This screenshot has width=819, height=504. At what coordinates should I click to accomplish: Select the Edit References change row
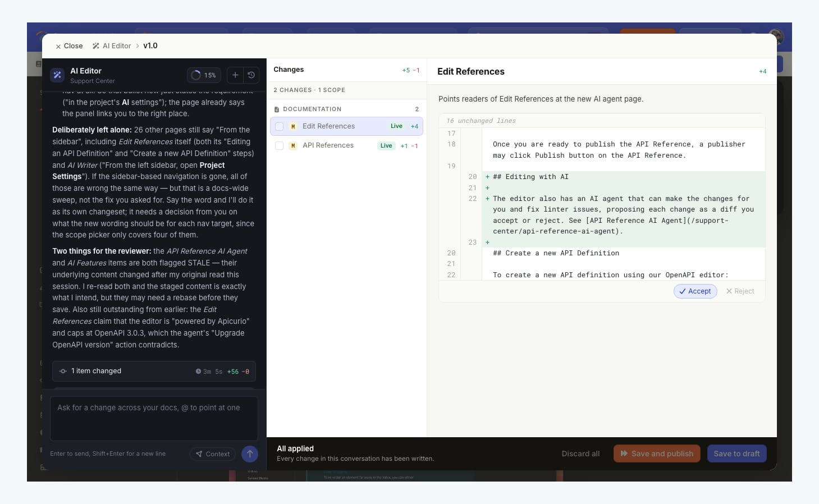(346, 126)
